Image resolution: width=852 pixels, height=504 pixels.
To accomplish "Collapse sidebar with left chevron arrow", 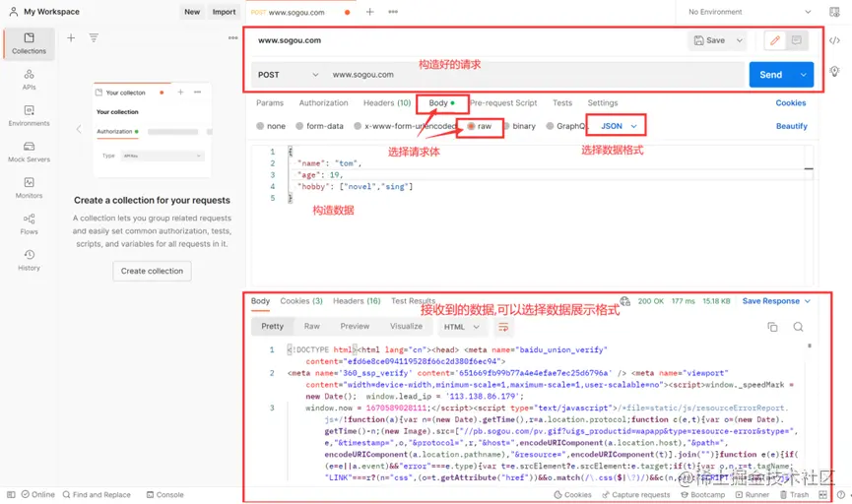I will 79,129.
